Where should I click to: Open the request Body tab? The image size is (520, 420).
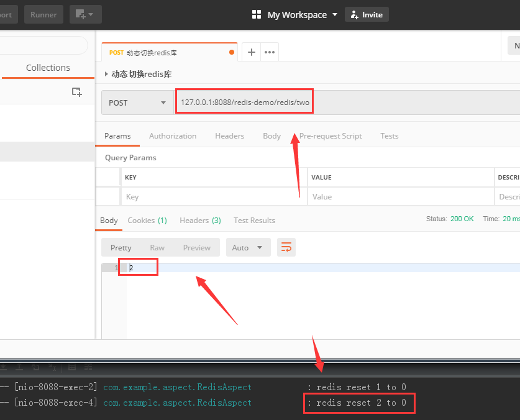coord(271,136)
